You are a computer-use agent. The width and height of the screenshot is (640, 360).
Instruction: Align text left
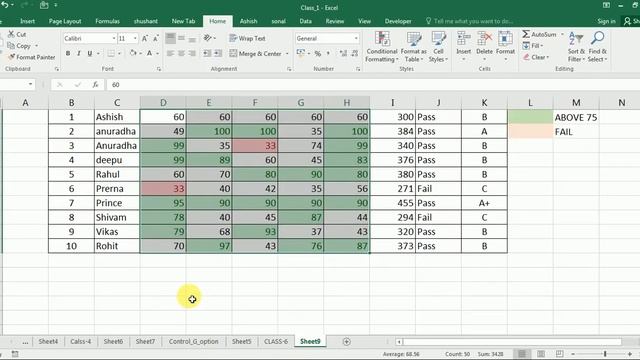171,53
